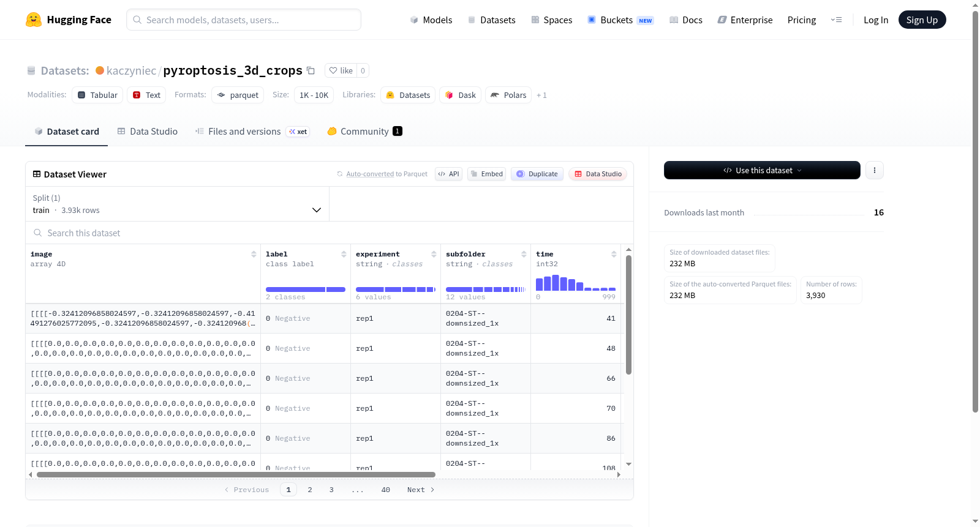Go to page 3 of the table

coord(331,490)
